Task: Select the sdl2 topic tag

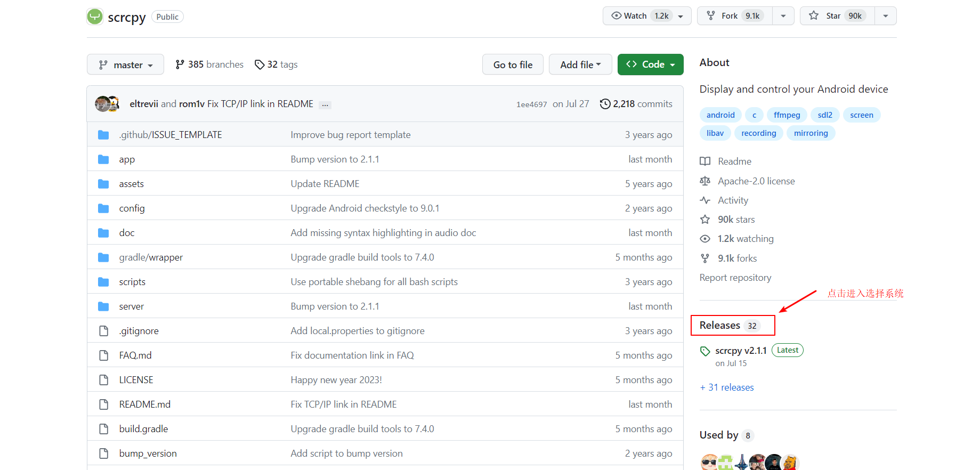Action: tap(825, 115)
